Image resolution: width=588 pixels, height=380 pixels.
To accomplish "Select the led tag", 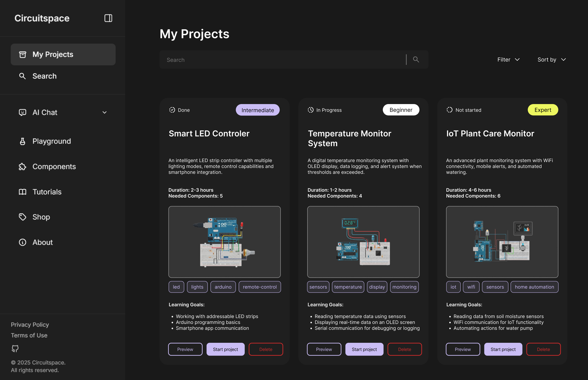I will [176, 287].
